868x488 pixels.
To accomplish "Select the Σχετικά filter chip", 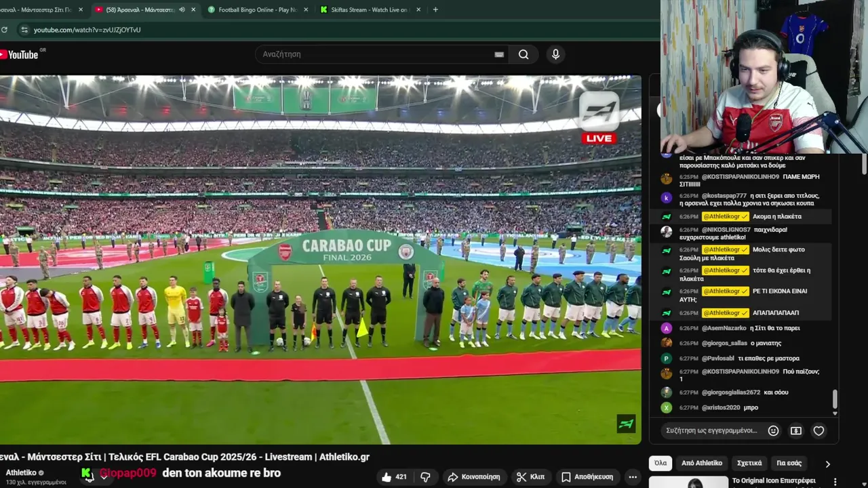I will click(749, 463).
